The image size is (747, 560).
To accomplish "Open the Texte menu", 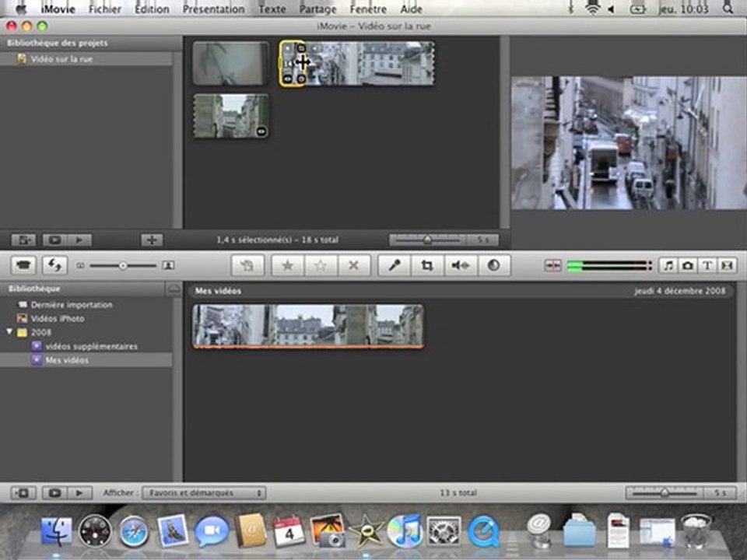I will click(x=272, y=9).
